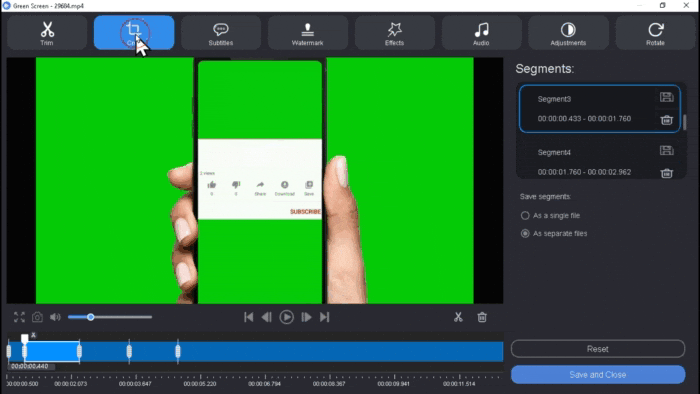This screenshot has width=700, height=394.
Task: Click Save and Close
Action: point(598,375)
